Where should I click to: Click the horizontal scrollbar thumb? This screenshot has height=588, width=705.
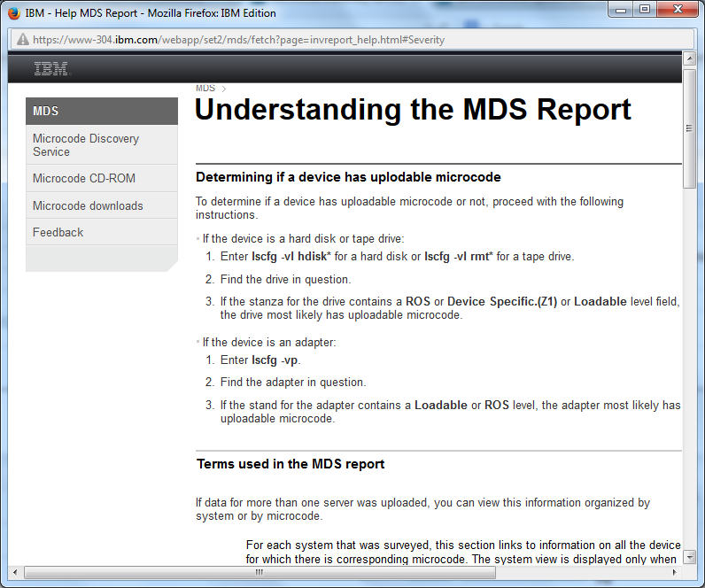point(259,572)
